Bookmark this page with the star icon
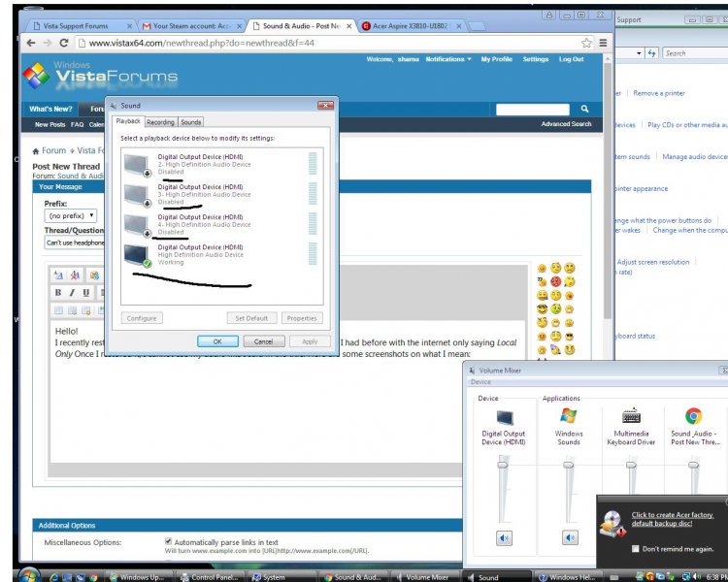 [586, 43]
